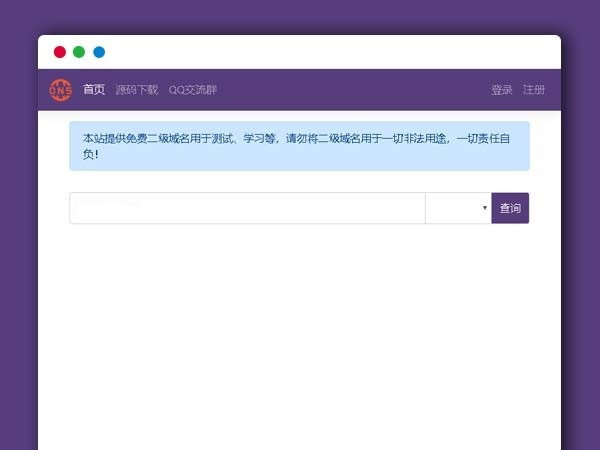Click empty navbar space between QQ交流群 and 登录

(350, 90)
